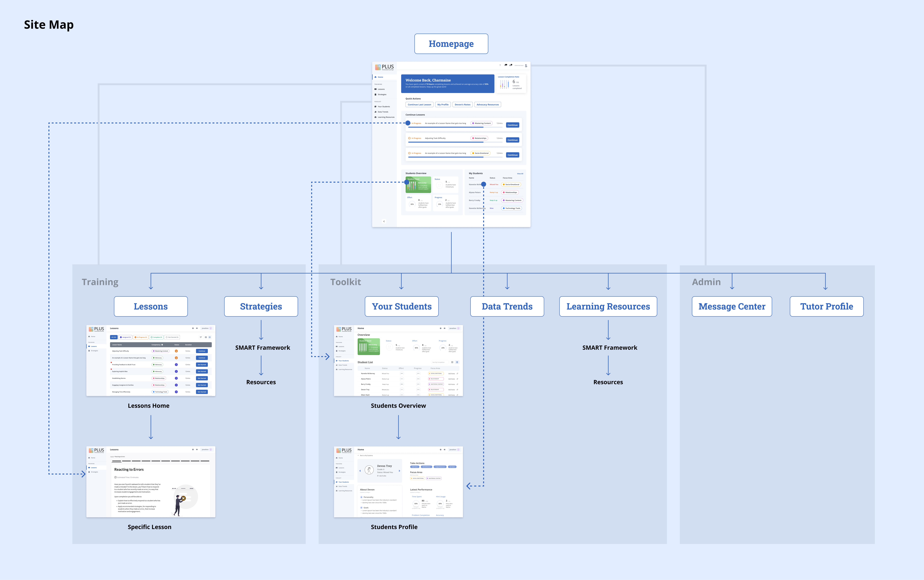
Task: Open the mail envelope in the Homepage mockup header
Action: click(x=510, y=65)
